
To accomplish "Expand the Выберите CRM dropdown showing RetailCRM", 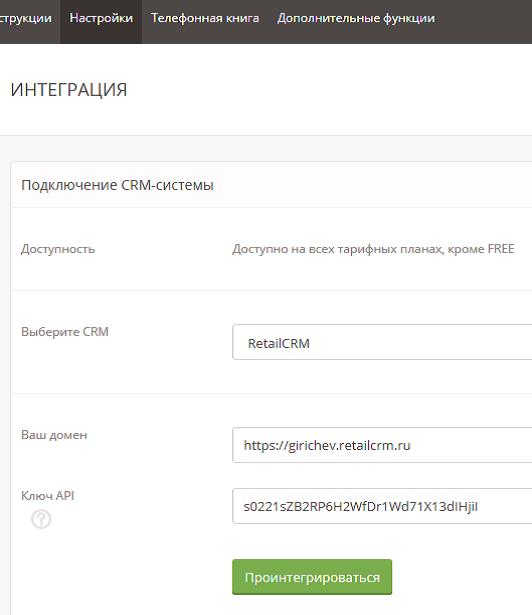I will click(382, 342).
